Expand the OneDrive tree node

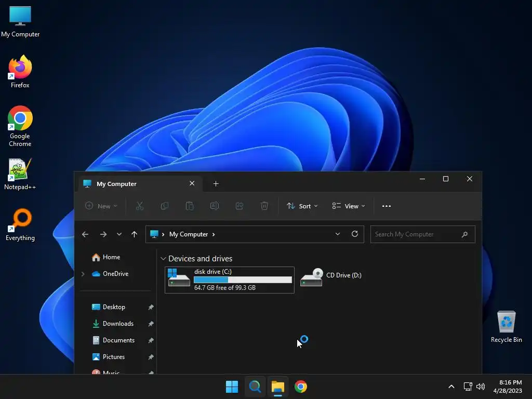coord(83,273)
